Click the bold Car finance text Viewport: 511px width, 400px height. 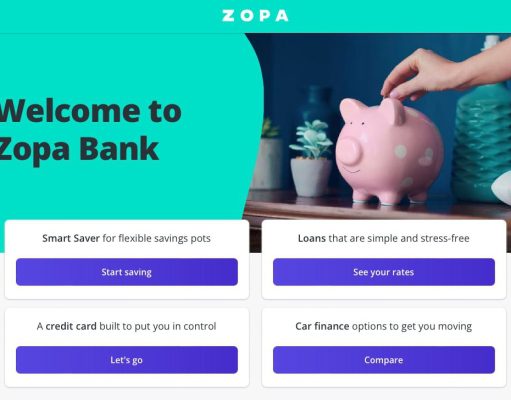(x=322, y=326)
